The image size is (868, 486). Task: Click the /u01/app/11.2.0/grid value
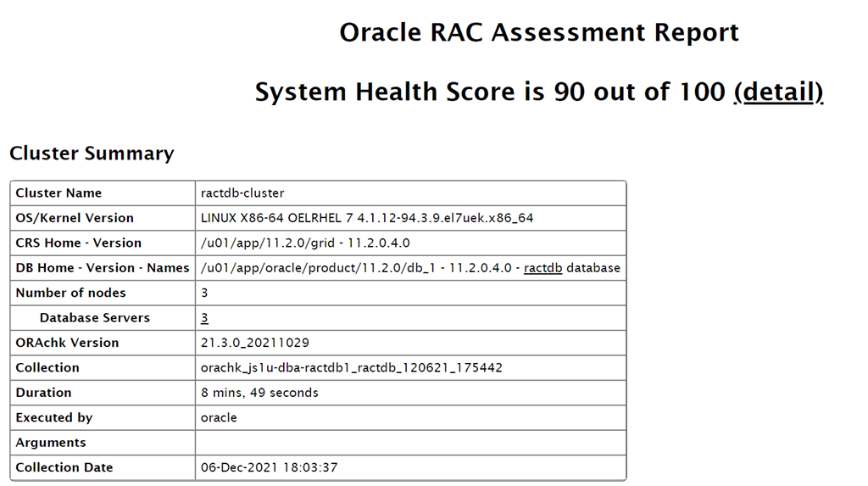point(305,243)
